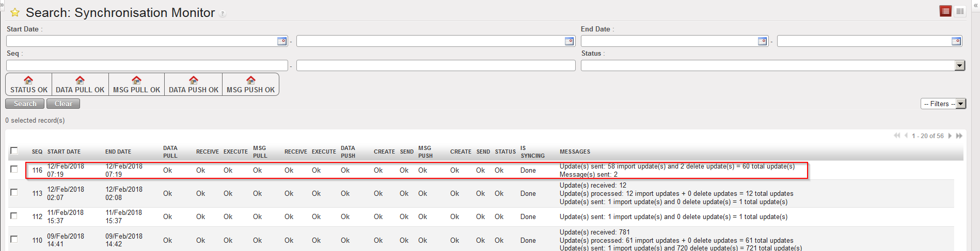980x251 pixels.
Task: Open the Status dropdown list
Action: (x=959, y=65)
